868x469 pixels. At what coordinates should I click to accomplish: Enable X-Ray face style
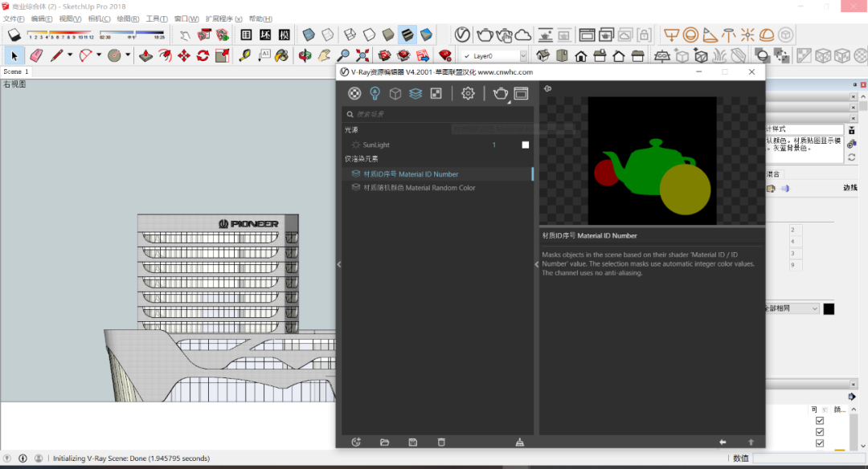click(x=309, y=35)
